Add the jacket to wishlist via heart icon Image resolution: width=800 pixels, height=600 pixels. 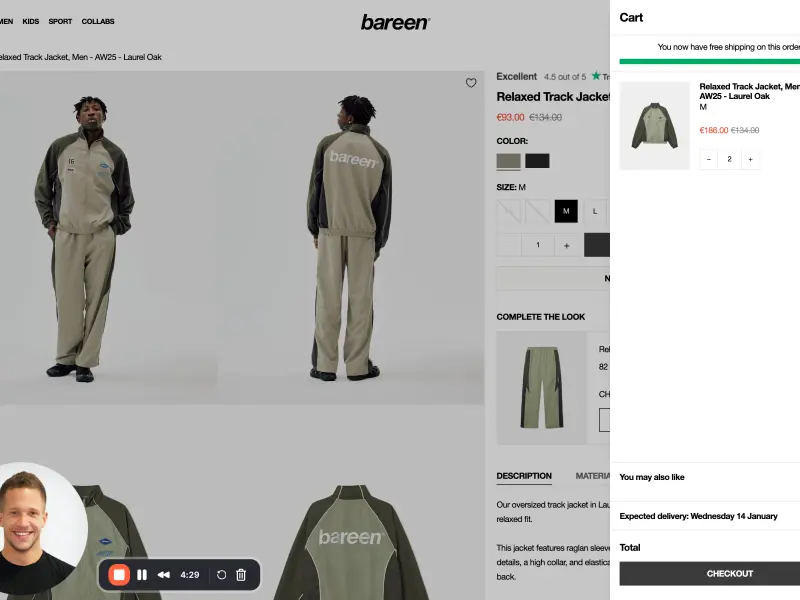471,83
